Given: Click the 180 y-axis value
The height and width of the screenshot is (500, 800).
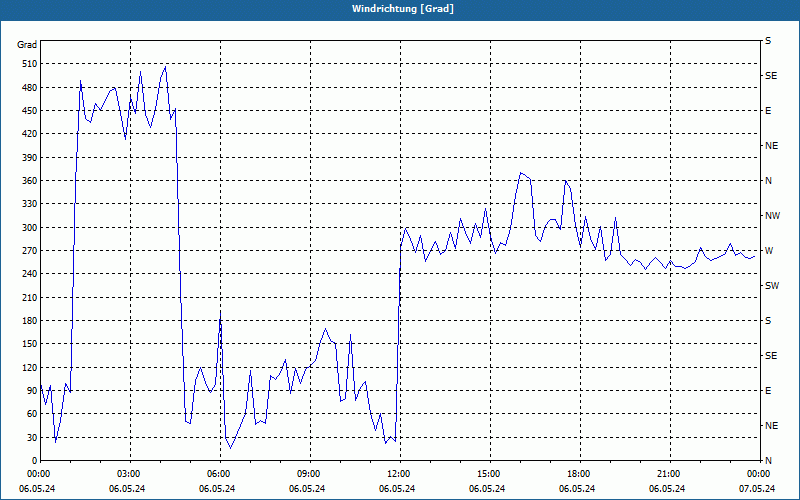Looking at the screenshot, I should (31, 320).
